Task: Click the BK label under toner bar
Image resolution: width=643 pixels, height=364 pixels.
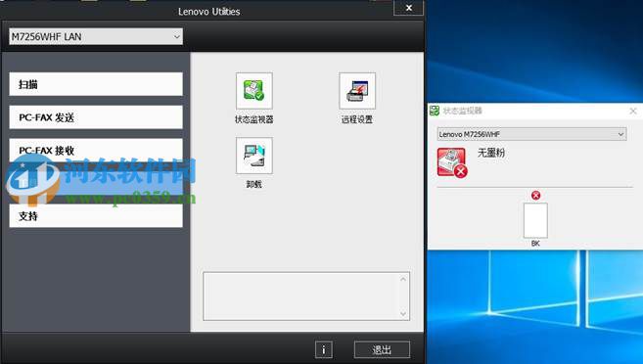Action: click(x=535, y=244)
